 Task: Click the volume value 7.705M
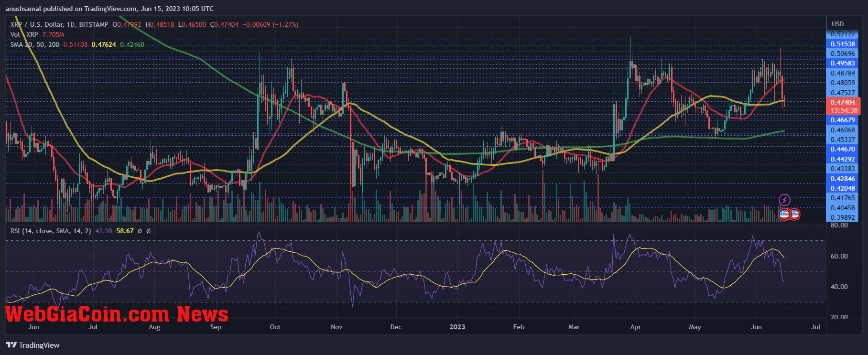point(53,34)
